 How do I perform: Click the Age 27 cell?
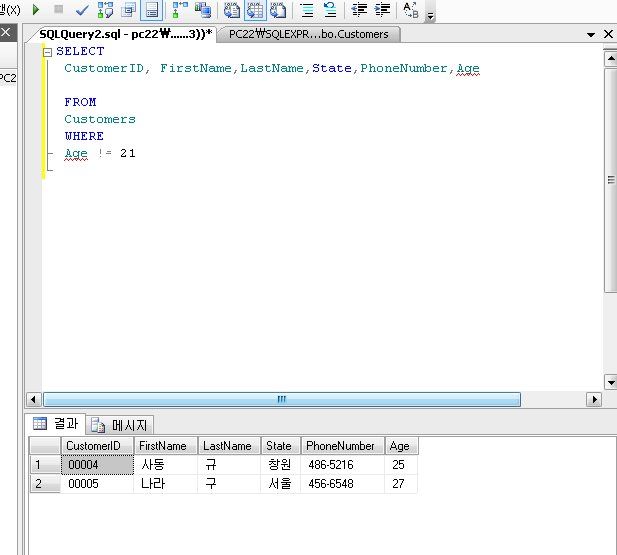point(401,484)
